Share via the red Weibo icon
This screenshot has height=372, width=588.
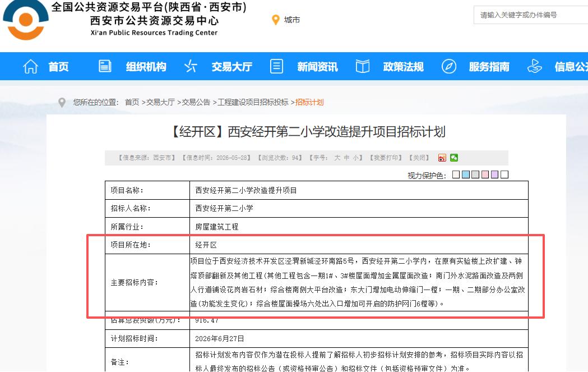tap(442, 158)
